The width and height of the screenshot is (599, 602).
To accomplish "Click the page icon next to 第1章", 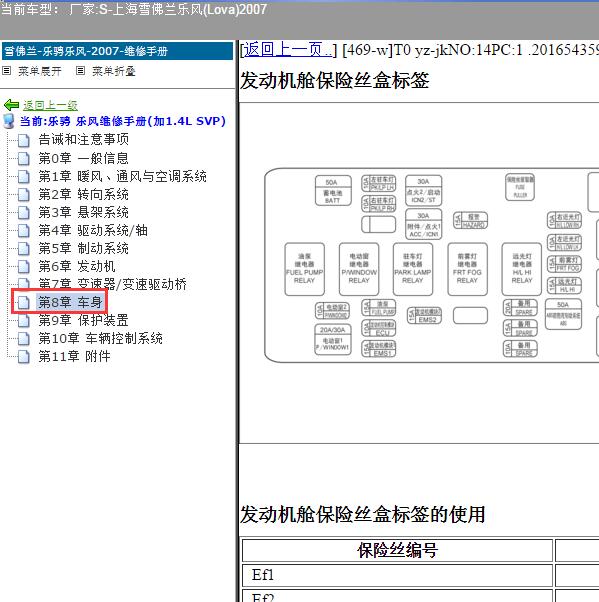I will pos(24,177).
